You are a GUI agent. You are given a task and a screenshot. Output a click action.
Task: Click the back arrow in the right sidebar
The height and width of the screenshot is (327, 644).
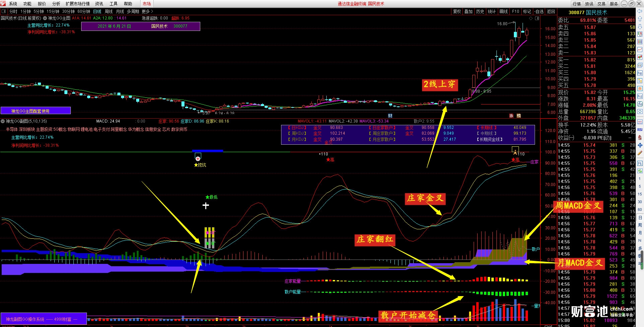click(640, 11)
